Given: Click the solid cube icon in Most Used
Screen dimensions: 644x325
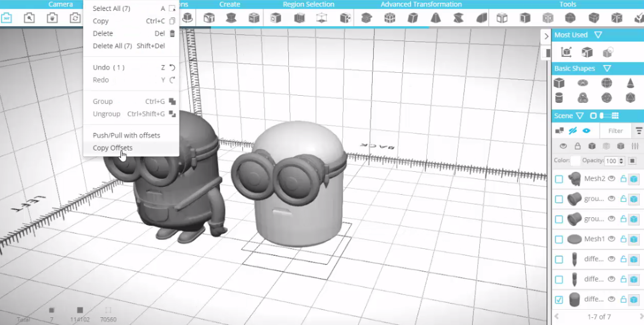Looking at the screenshot, I should click(x=587, y=52).
